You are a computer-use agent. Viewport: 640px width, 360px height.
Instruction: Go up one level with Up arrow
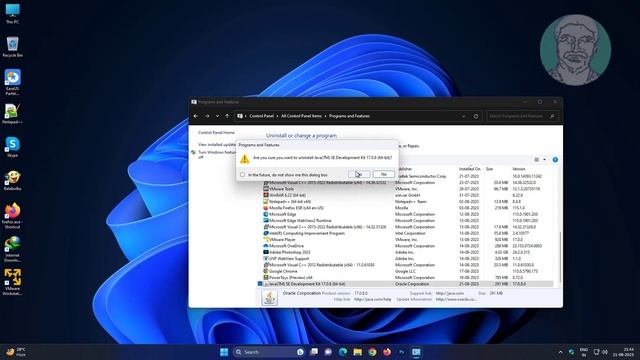coord(227,116)
